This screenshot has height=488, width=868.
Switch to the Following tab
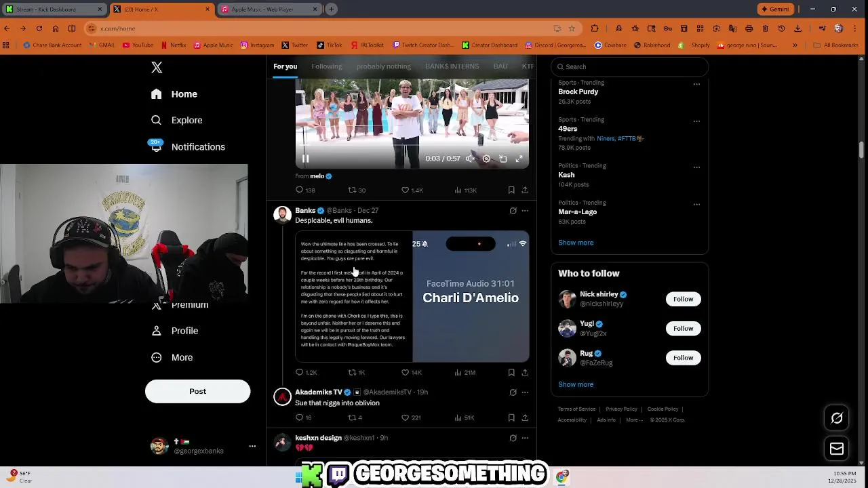tap(327, 66)
